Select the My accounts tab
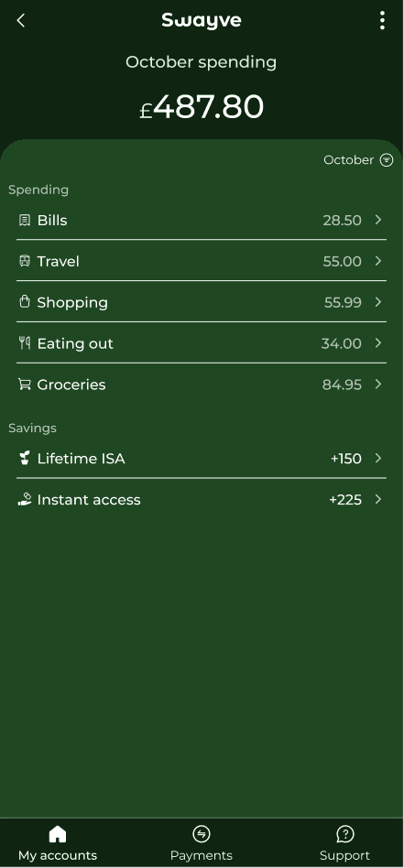This screenshot has height=868, width=404. (58, 843)
